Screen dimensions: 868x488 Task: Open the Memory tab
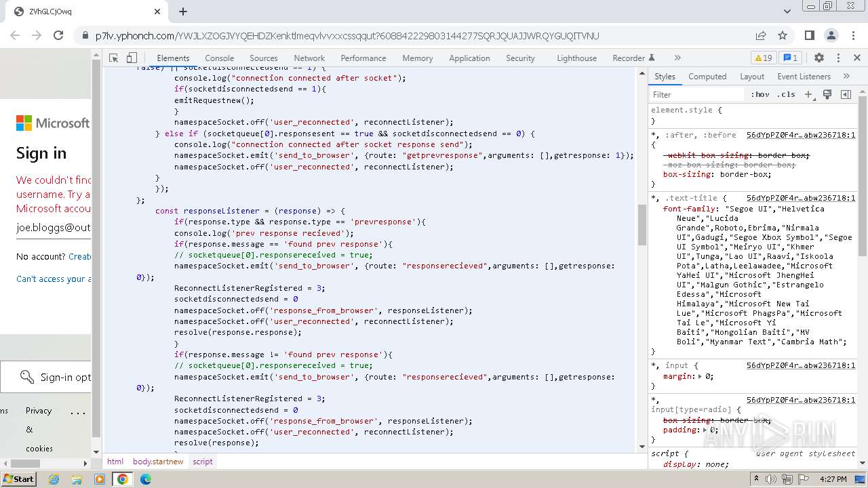point(418,58)
